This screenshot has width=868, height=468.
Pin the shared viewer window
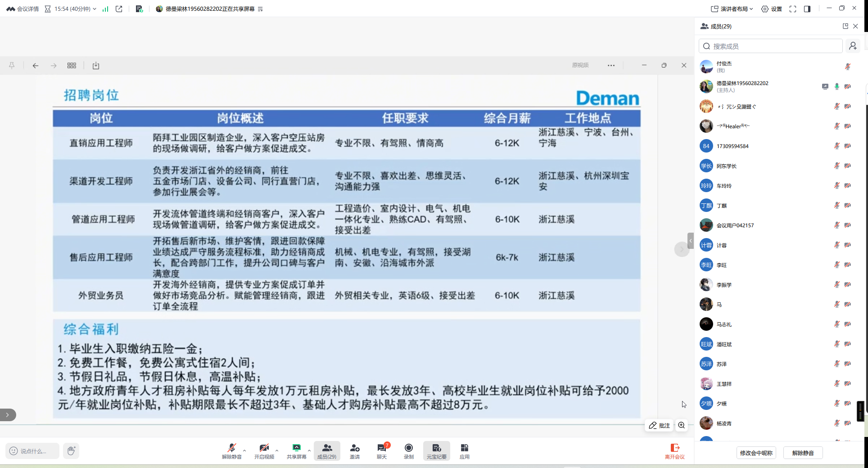pyautogui.click(x=12, y=65)
